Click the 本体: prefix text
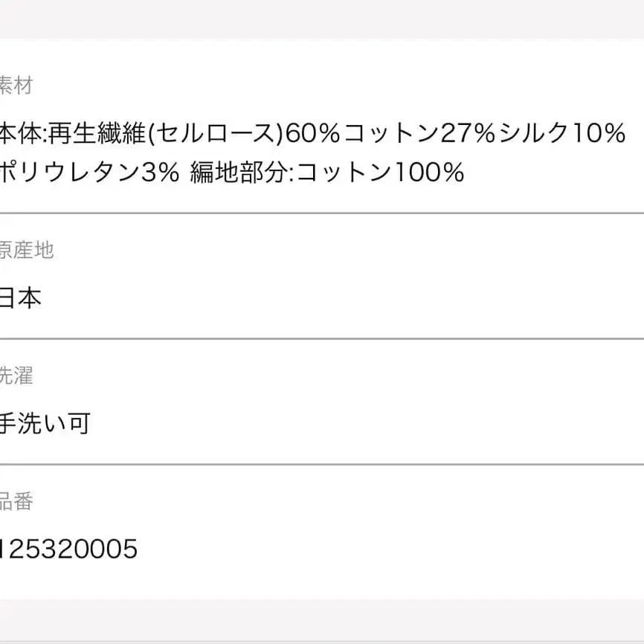This screenshot has height=644, width=644. pos(24,133)
